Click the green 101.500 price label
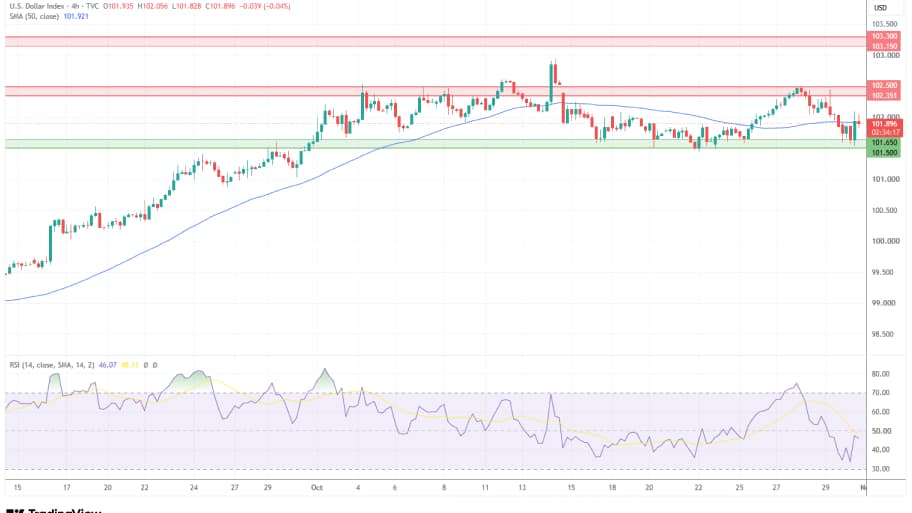 click(884, 152)
